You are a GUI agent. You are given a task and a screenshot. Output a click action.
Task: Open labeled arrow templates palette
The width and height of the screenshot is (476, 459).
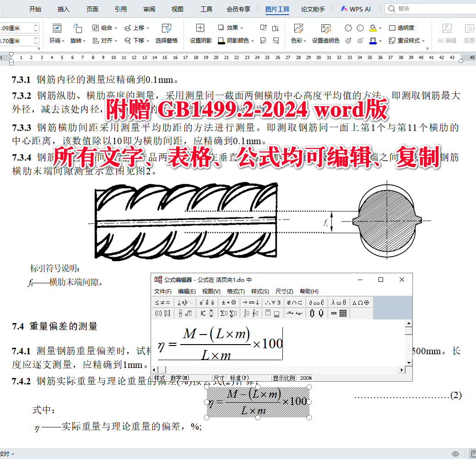[x=294, y=313]
